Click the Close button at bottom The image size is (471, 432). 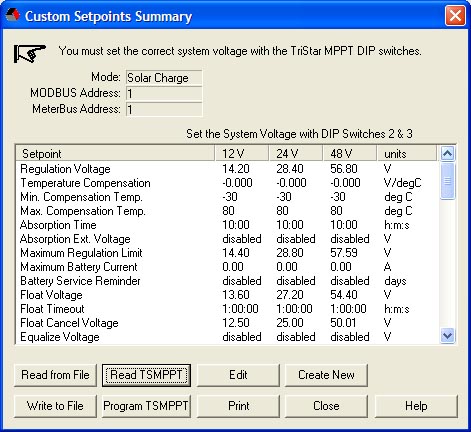326,406
